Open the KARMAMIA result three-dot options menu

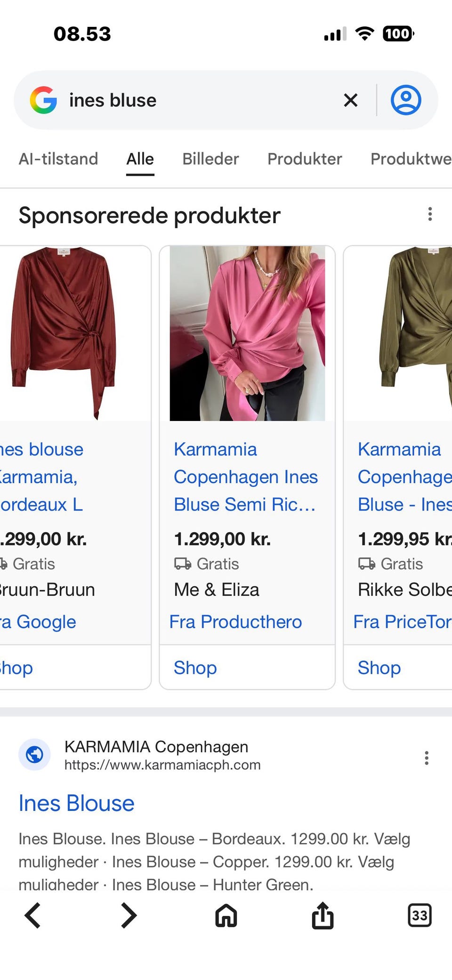point(427,758)
